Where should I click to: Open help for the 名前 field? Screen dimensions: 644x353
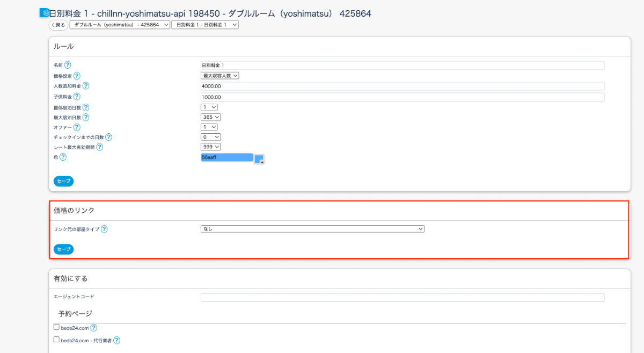click(67, 64)
